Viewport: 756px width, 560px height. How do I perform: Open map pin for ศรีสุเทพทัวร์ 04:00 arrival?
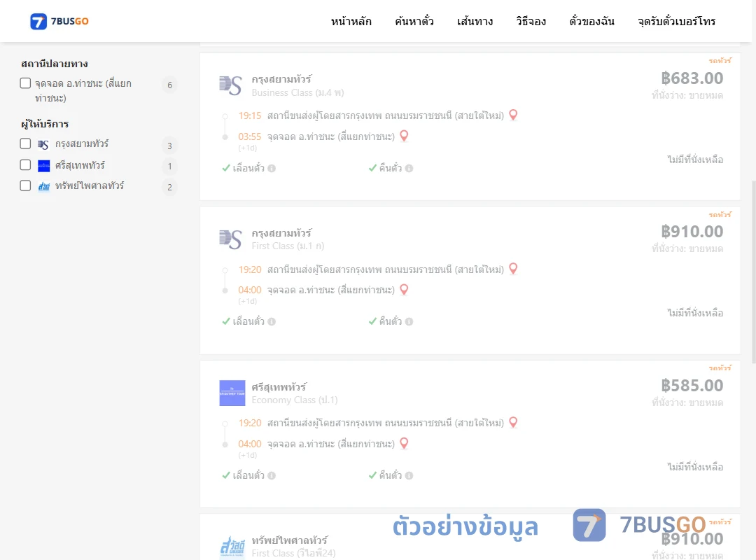[x=404, y=443]
